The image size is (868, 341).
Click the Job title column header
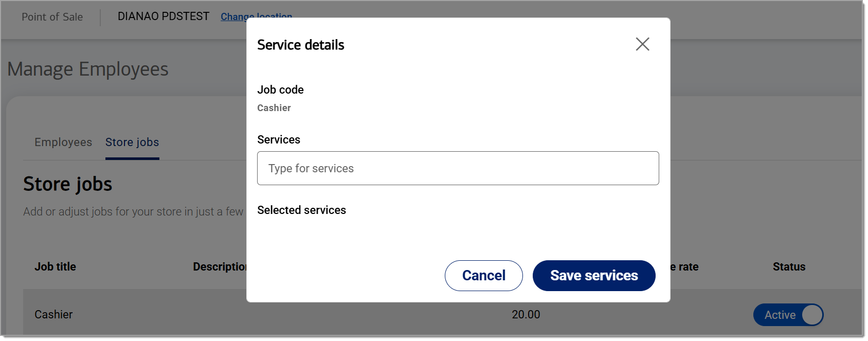(55, 266)
